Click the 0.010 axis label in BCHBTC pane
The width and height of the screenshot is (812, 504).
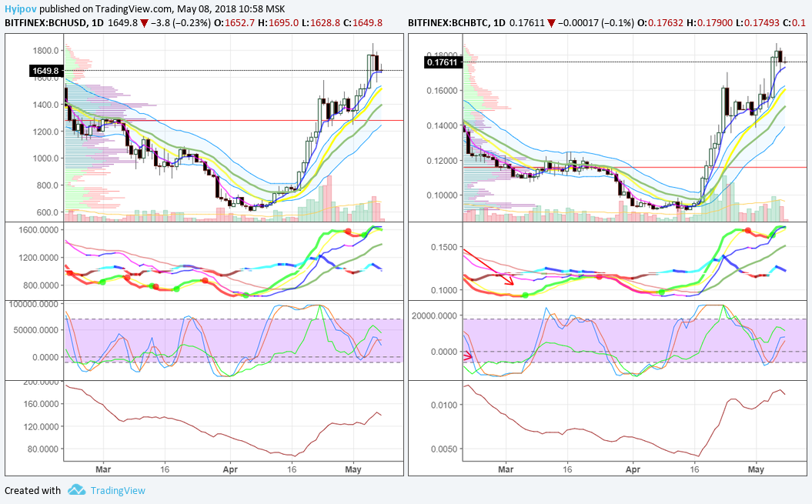click(444, 405)
